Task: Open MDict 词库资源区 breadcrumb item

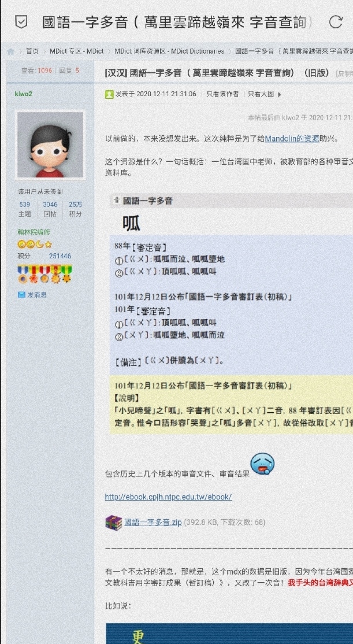Action: [169, 51]
